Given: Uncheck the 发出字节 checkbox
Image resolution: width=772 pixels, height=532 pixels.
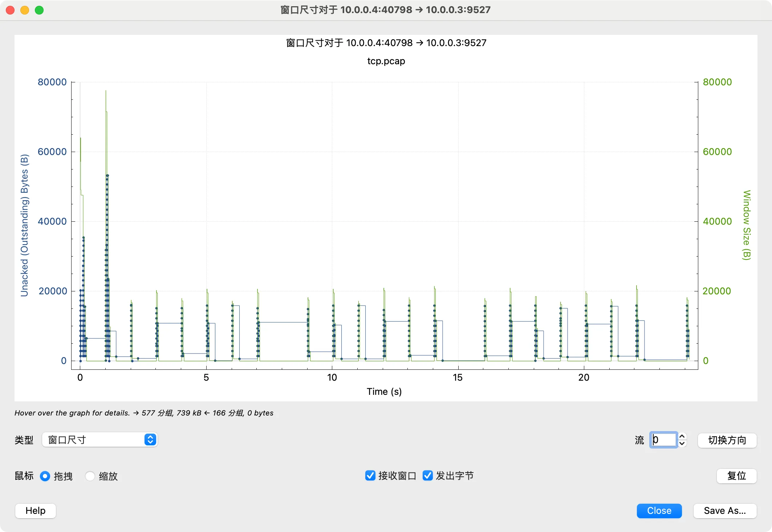Looking at the screenshot, I should point(428,476).
